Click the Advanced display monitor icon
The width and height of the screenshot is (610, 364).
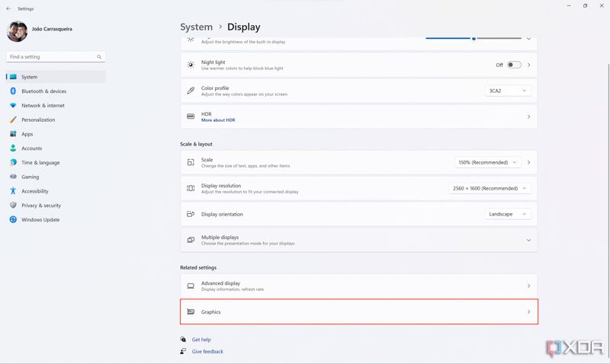click(191, 286)
